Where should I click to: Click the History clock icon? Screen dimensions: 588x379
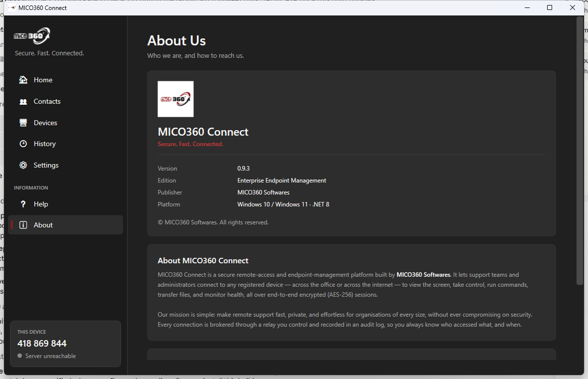pyautogui.click(x=23, y=144)
